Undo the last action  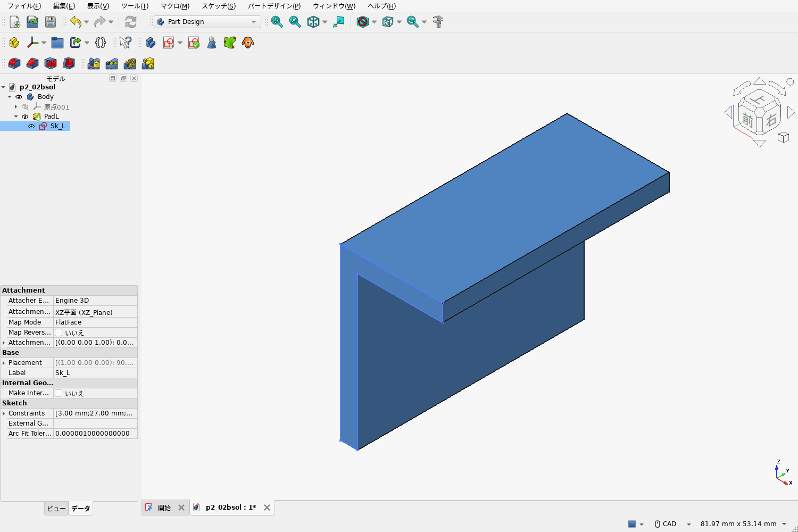(76, 22)
